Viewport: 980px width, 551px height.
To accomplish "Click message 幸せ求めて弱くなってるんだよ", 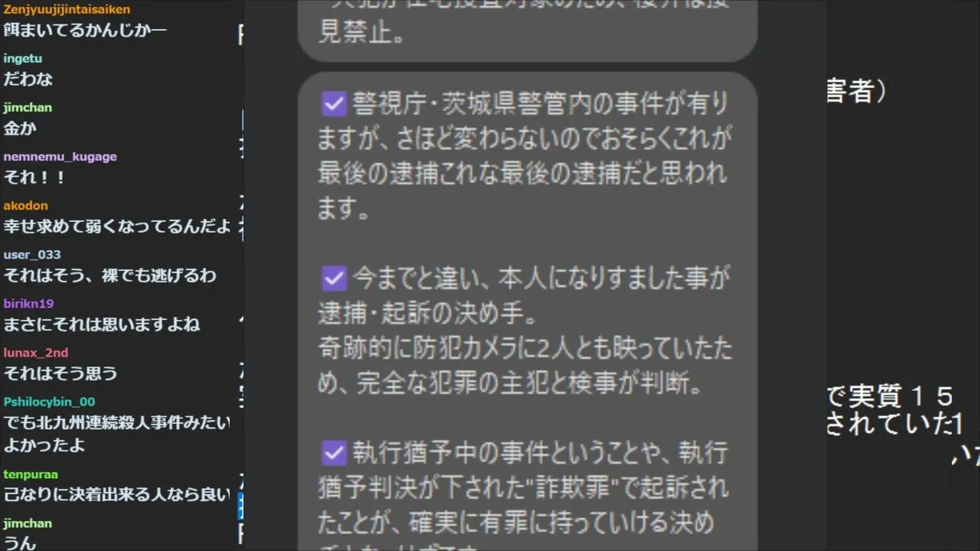I will coord(116,226).
